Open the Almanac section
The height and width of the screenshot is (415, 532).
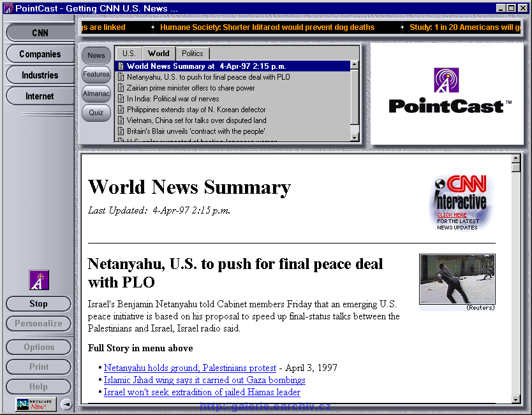[x=96, y=93]
